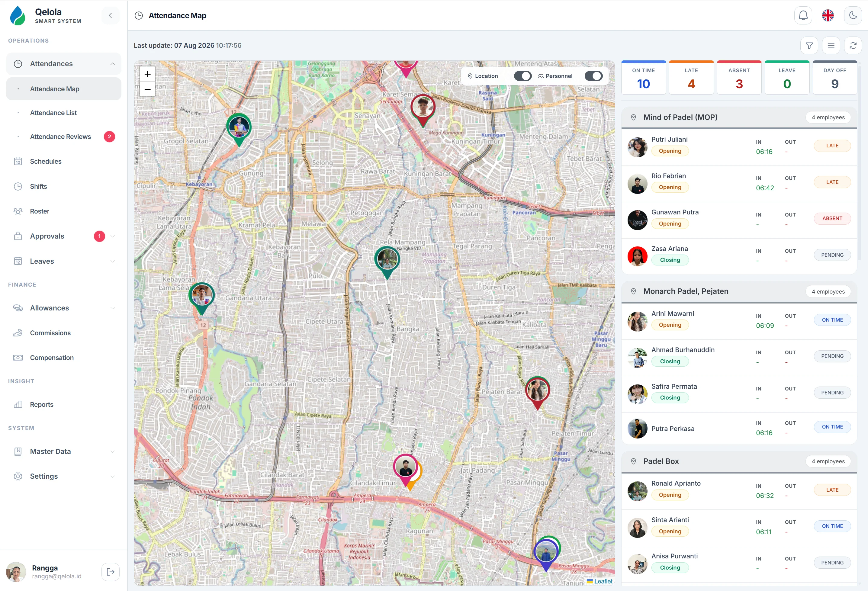
Task: Open the filter funnel icon
Action: [809, 46]
